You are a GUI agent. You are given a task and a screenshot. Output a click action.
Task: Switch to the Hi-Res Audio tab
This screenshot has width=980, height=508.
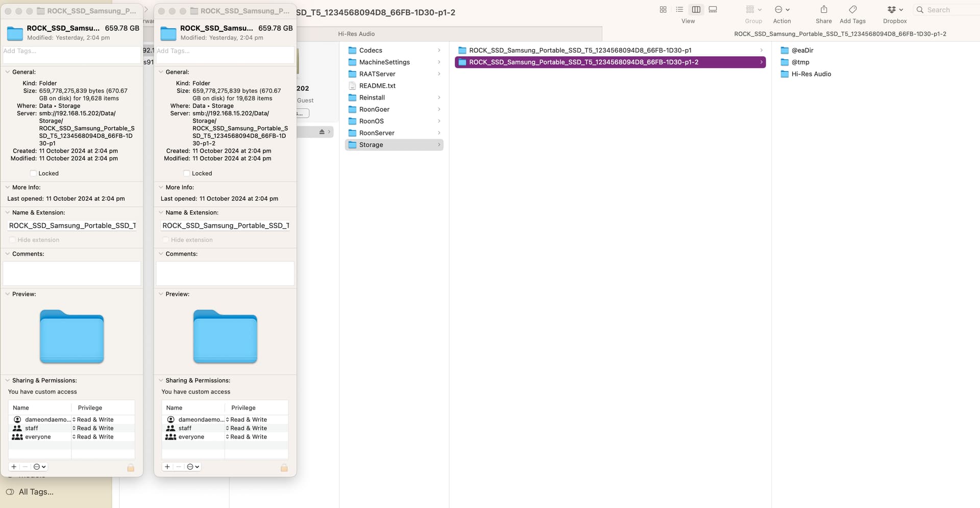point(356,34)
